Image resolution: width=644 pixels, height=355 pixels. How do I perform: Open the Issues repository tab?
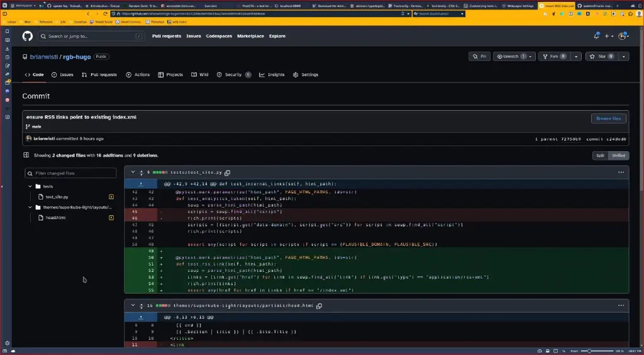coord(62,75)
